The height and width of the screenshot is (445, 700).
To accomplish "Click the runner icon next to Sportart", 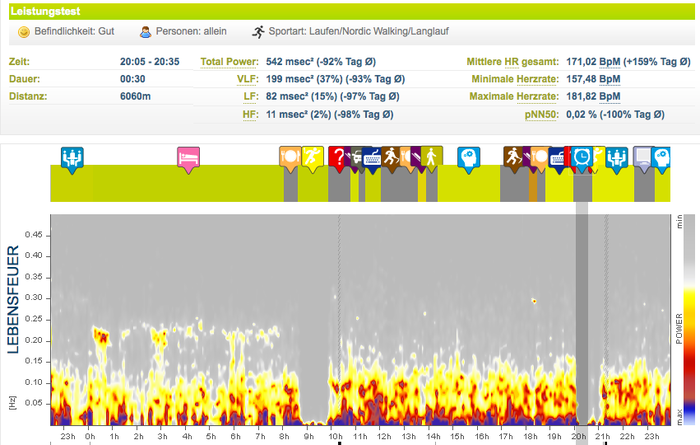I will tap(259, 32).
